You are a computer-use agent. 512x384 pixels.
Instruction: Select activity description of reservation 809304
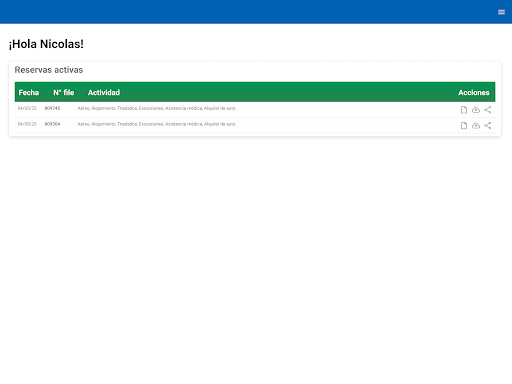tap(157, 124)
